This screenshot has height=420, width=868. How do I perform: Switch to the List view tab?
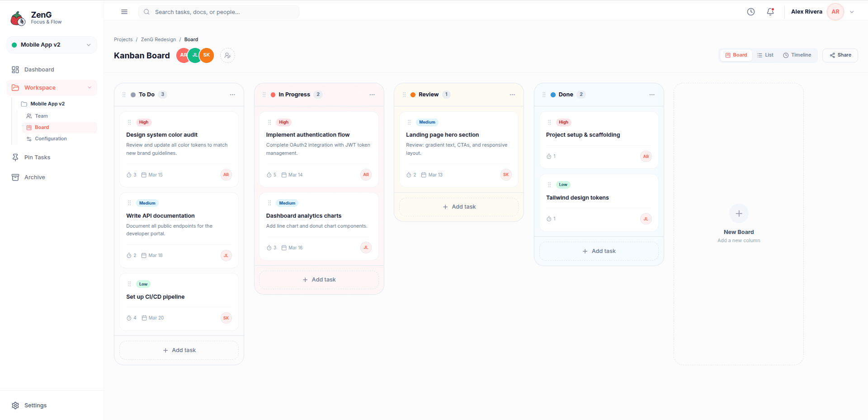tap(765, 55)
